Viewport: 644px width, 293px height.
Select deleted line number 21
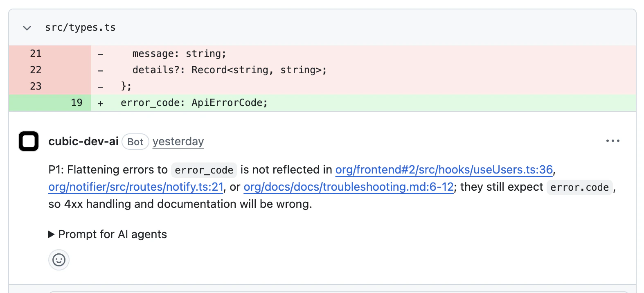click(x=36, y=54)
